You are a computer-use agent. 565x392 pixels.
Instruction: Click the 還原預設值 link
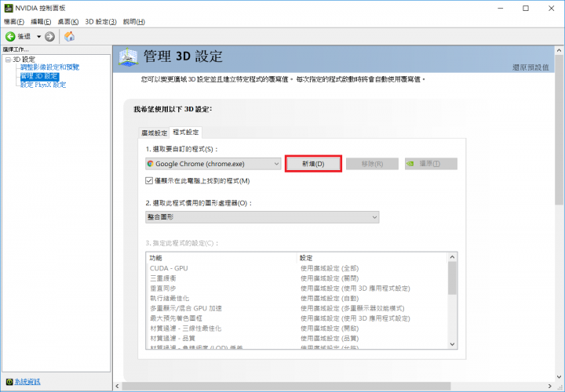tap(530, 67)
